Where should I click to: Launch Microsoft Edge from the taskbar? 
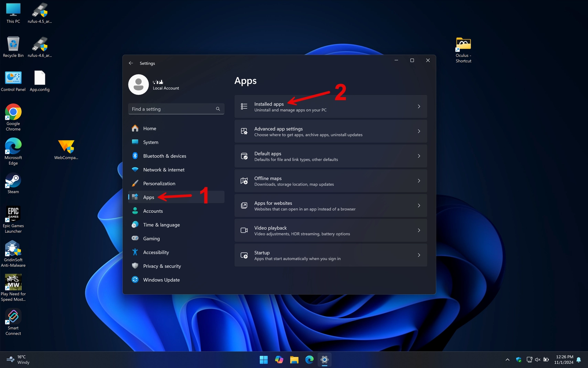[x=309, y=359]
